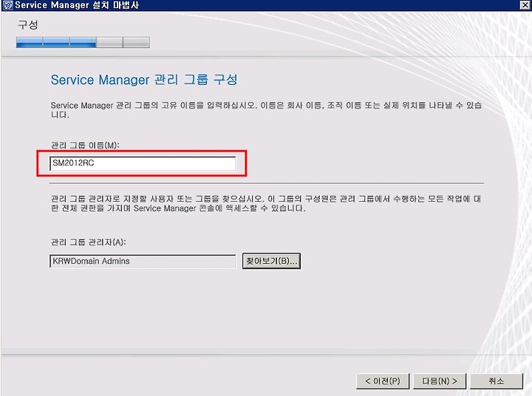Click the setup progress bar

(83, 42)
